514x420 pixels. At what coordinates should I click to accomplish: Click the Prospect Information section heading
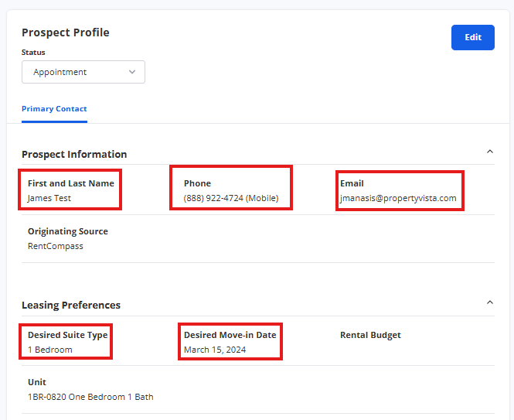coord(74,154)
